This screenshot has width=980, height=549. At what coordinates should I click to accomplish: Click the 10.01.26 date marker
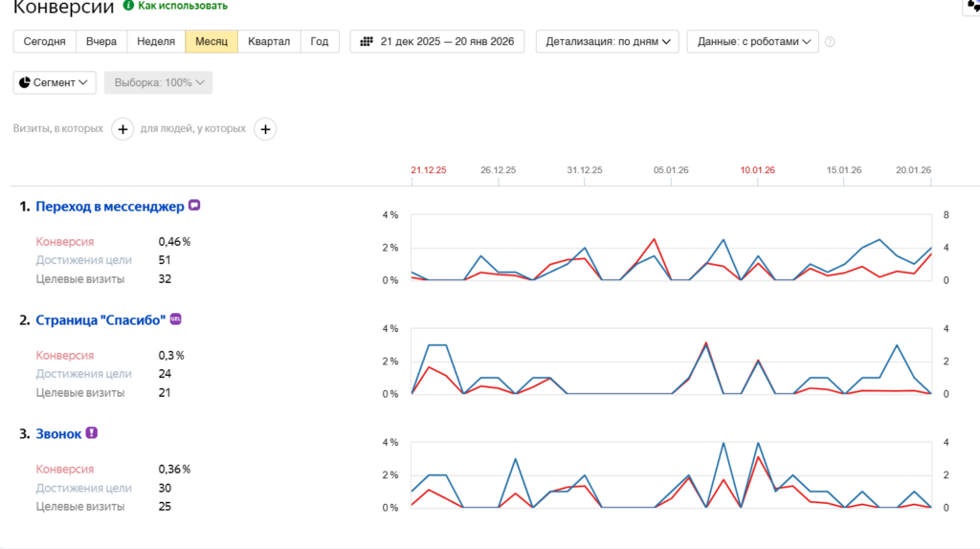pos(758,170)
